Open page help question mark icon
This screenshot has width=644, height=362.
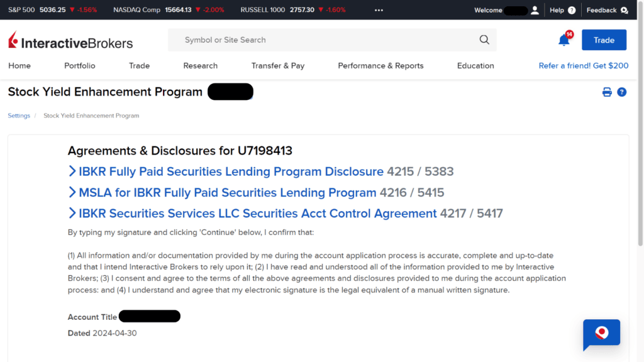[x=622, y=92]
